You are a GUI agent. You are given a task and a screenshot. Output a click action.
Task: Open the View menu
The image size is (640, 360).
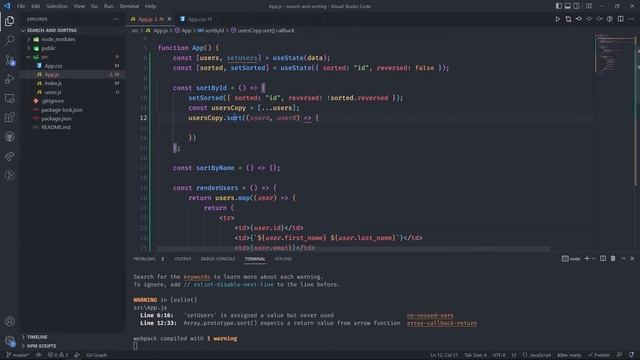pyautogui.click(x=79, y=6)
